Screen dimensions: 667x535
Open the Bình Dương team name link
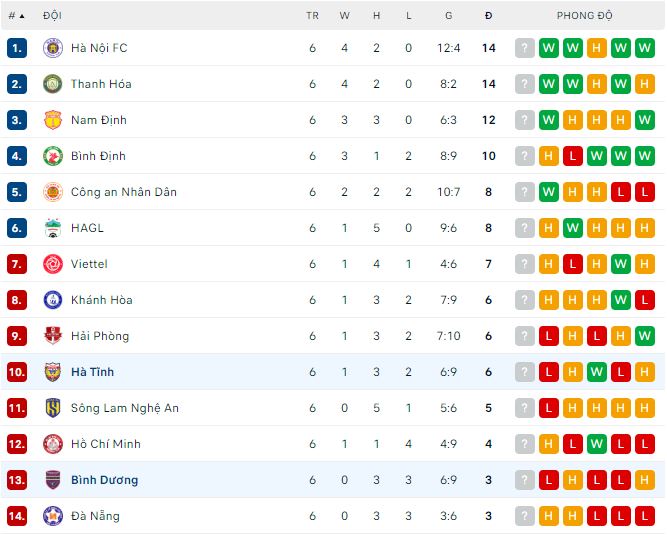tap(104, 480)
